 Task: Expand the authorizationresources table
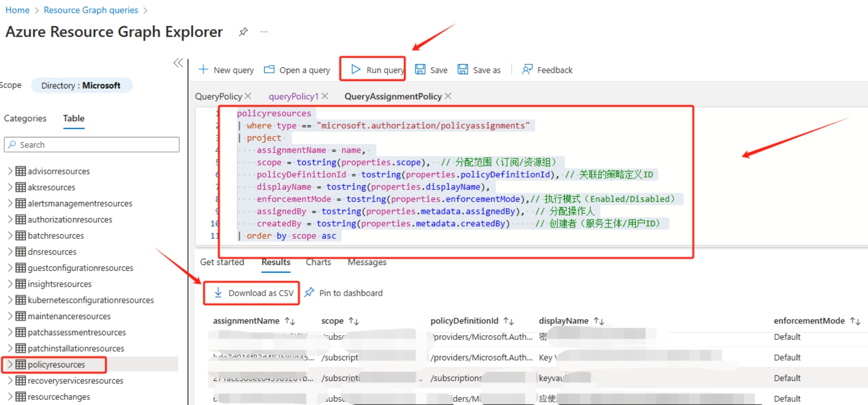point(10,219)
